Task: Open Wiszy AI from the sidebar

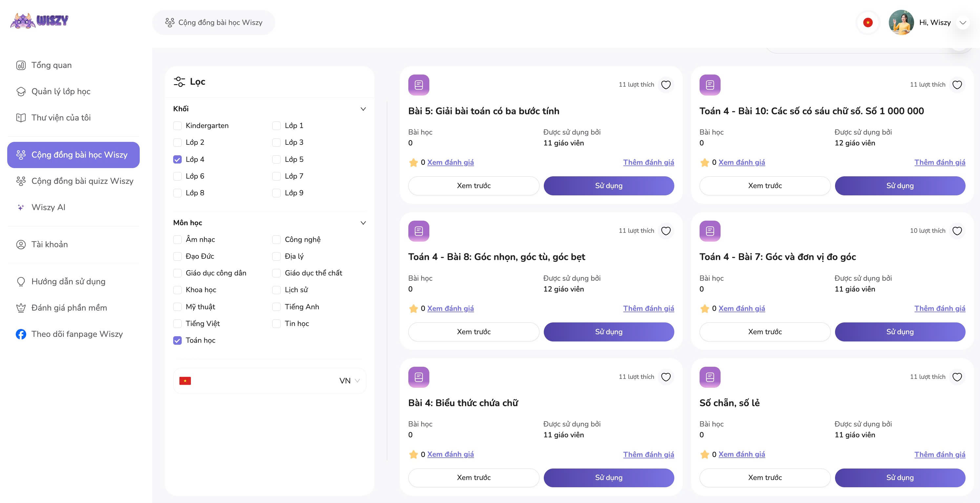Action: pyautogui.click(x=49, y=207)
